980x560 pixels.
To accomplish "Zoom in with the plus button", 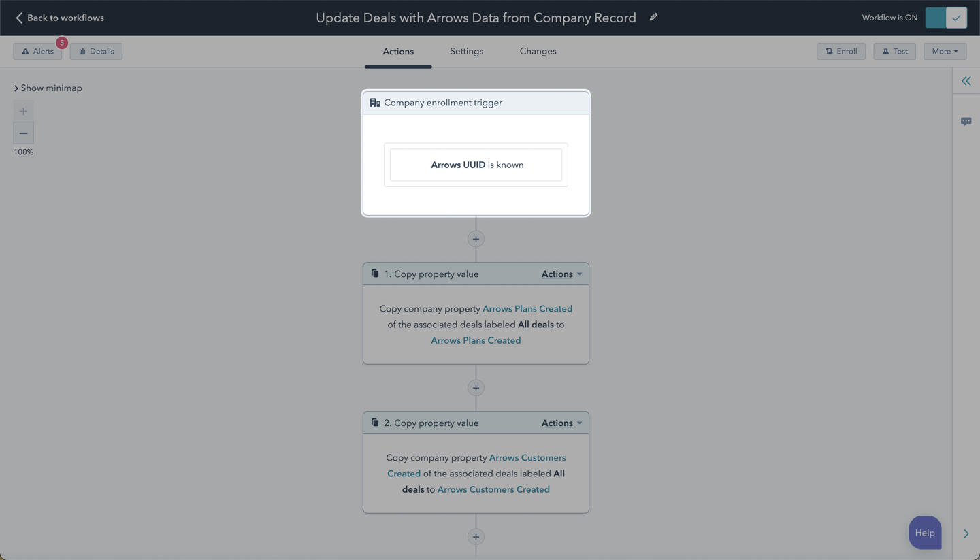I will click(23, 111).
